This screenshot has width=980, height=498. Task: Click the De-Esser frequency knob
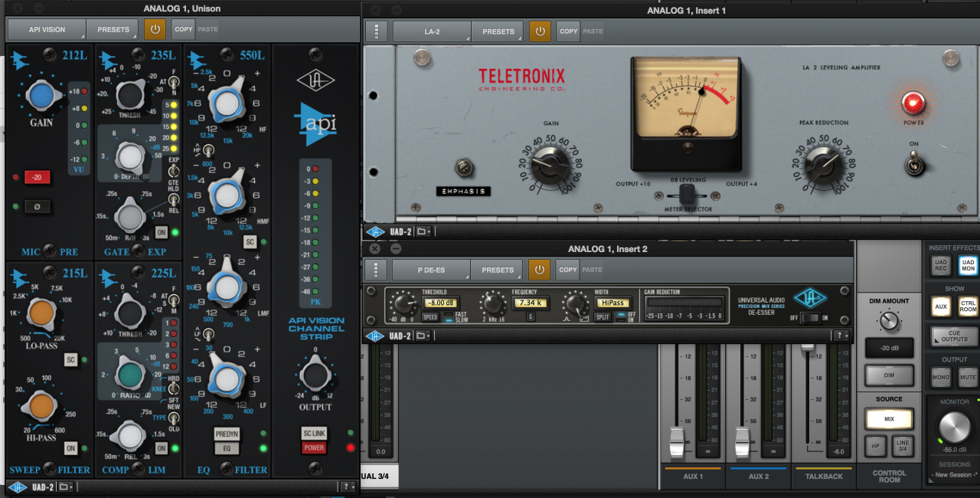point(493,304)
